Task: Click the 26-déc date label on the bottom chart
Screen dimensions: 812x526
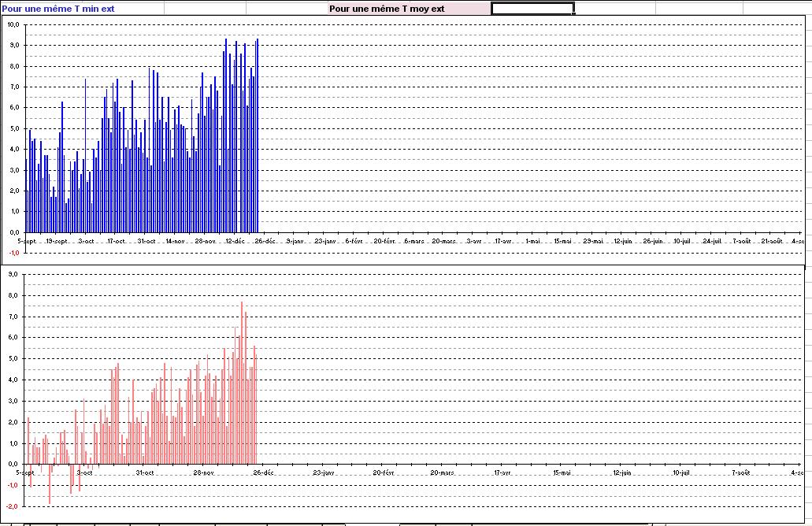Action: point(264,472)
